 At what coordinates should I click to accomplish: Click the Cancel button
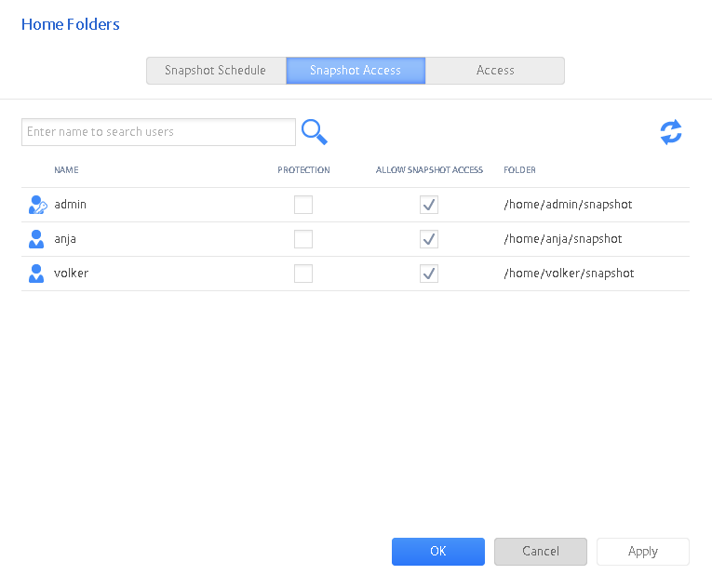coord(541,552)
